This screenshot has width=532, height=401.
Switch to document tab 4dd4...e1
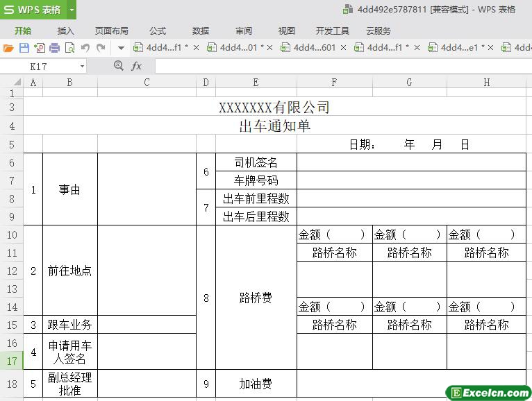[456, 48]
